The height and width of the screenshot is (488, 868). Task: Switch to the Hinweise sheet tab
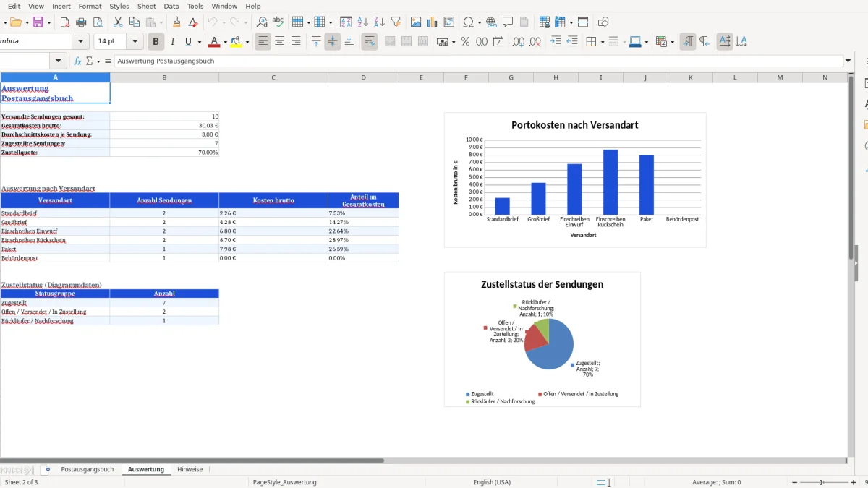coord(190,469)
